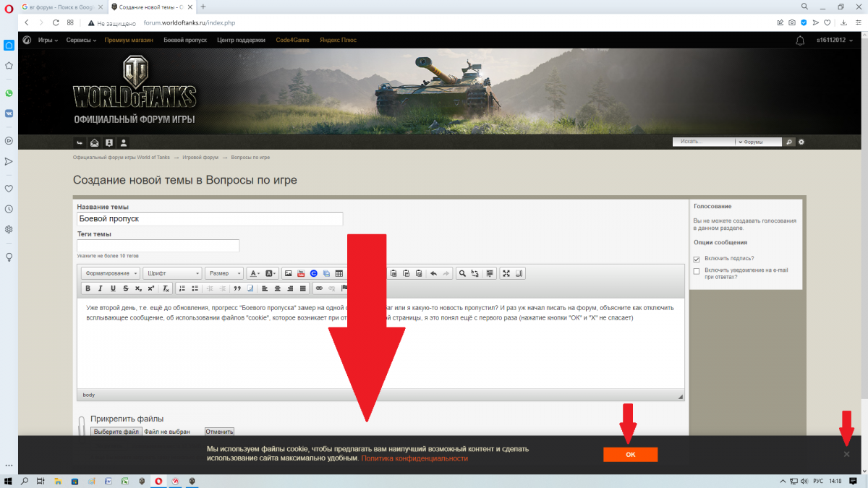Open Премиум магазин in the top menu

129,40
